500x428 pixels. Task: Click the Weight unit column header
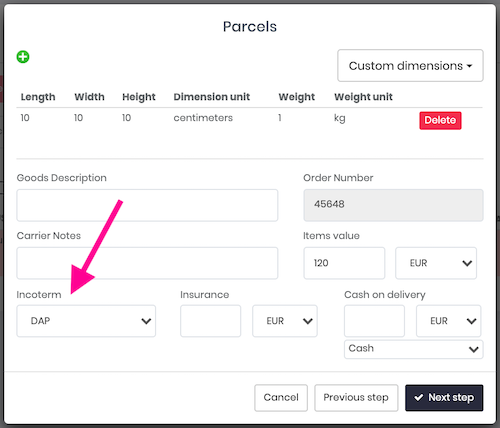[x=363, y=97]
